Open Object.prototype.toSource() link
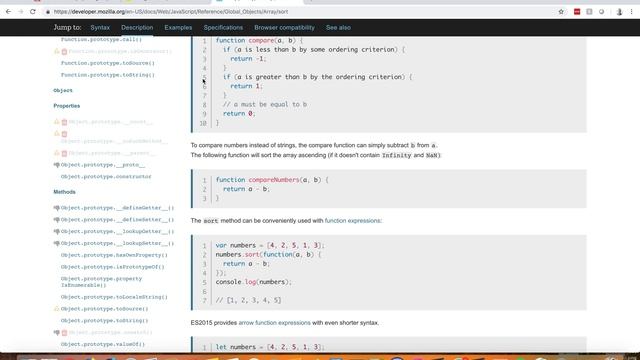This screenshot has height=360, width=640. (x=104, y=309)
